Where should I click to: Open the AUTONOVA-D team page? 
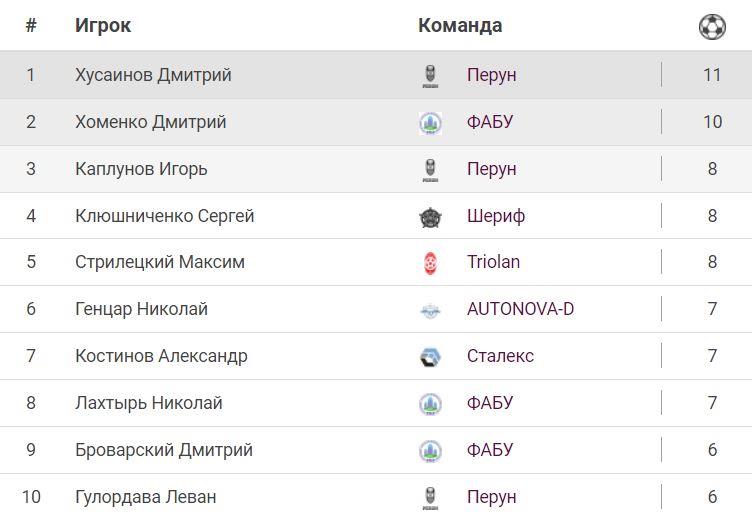tap(520, 309)
